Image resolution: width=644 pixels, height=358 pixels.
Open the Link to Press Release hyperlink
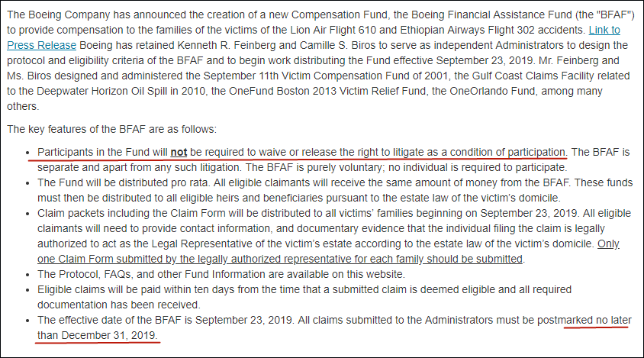[x=604, y=29]
